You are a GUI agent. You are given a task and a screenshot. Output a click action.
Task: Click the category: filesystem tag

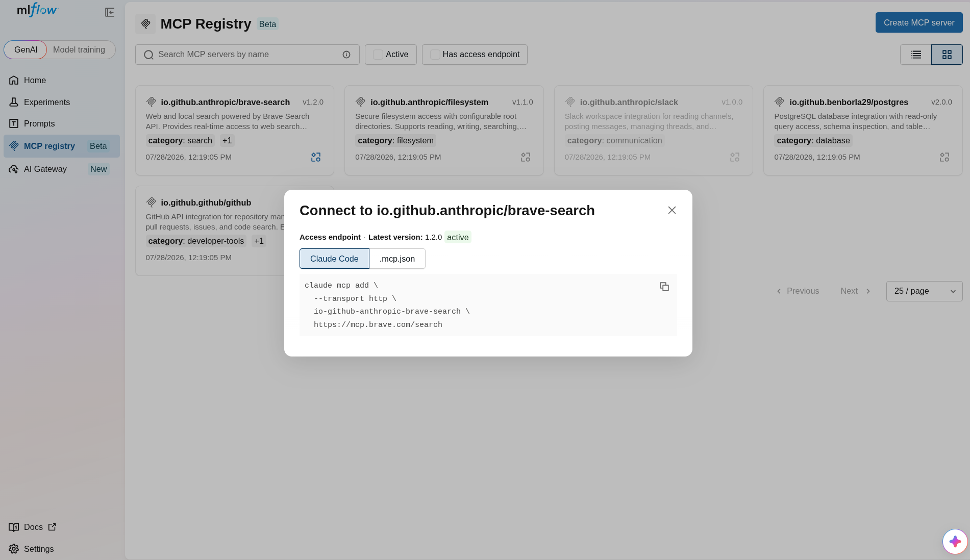(x=395, y=141)
